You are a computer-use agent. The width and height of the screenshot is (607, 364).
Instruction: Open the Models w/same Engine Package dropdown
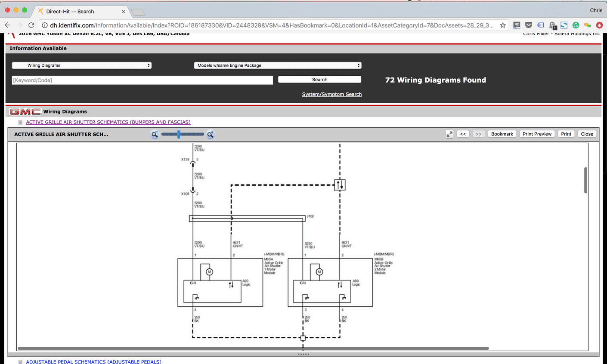(277, 65)
